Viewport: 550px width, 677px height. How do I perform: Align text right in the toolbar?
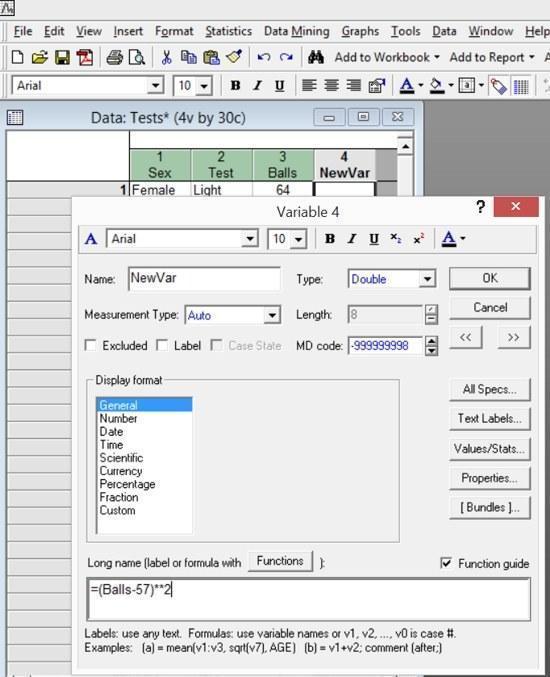pyautogui.click(x=354, y=85)
